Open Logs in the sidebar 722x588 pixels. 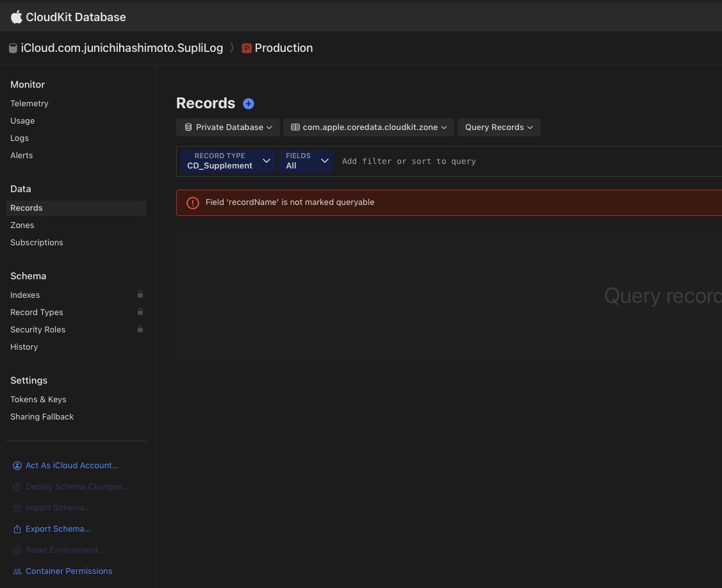19,138
